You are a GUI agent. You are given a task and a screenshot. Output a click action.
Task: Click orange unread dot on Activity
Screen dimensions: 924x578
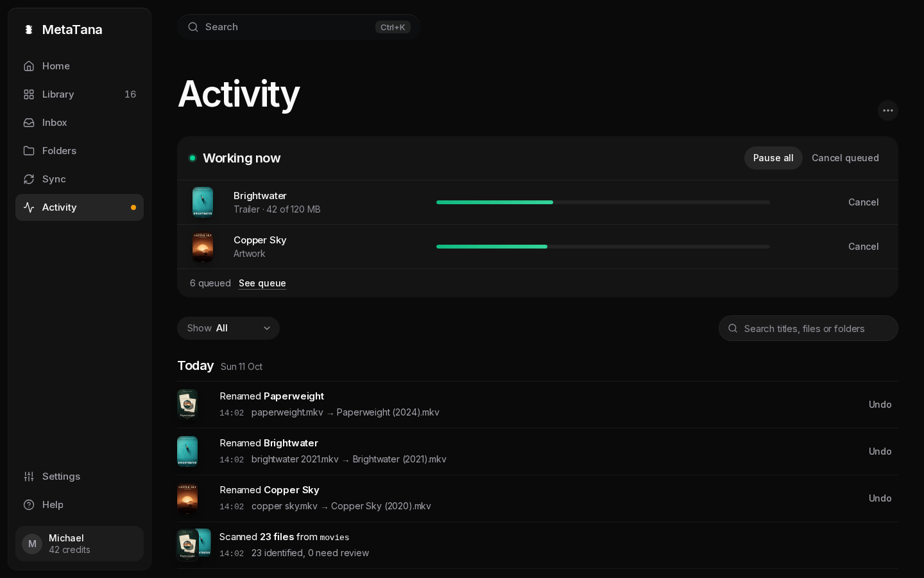point(133,207)
